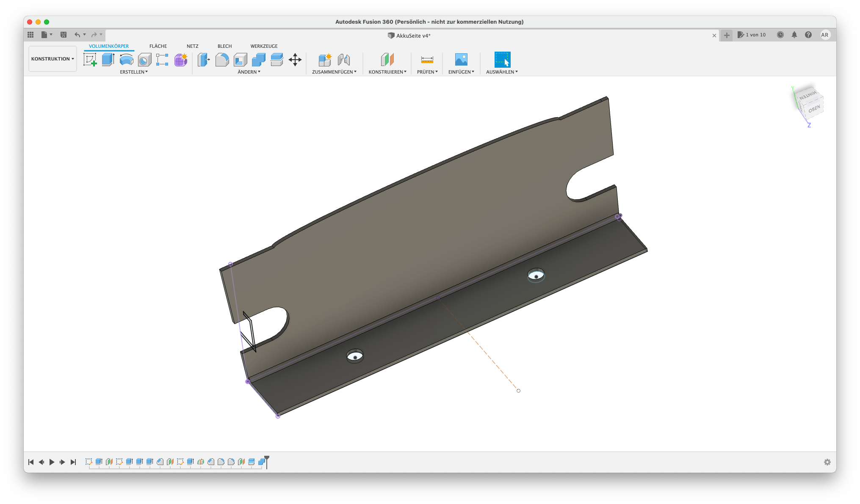
Task: Click the Extrude tool icon
Action: pos(108,60)
